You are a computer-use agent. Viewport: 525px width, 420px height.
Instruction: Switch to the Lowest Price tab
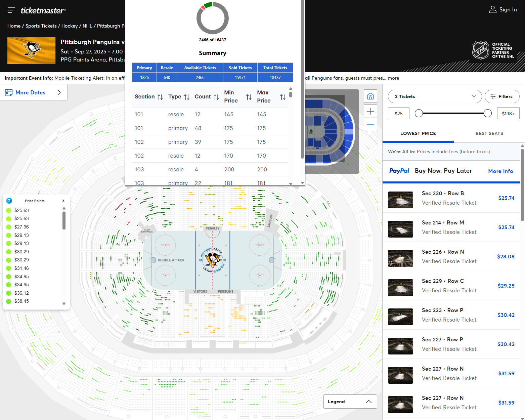418,133
